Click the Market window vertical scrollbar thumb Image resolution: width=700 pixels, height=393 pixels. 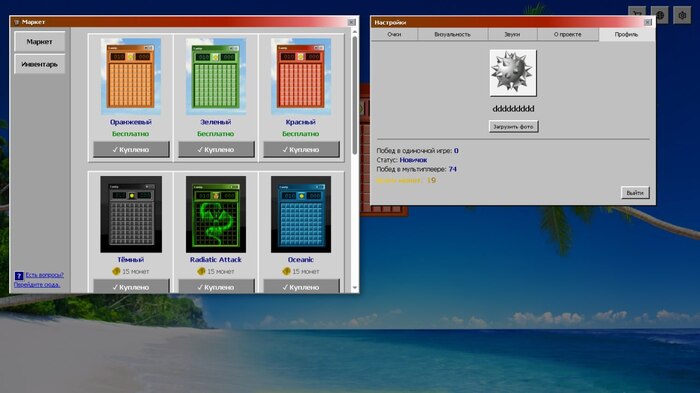coord(355,95)
